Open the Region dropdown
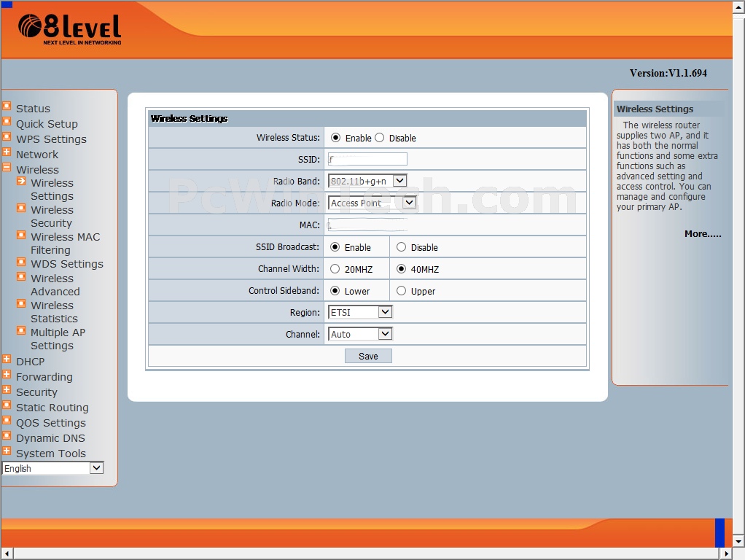 (360, 312)
